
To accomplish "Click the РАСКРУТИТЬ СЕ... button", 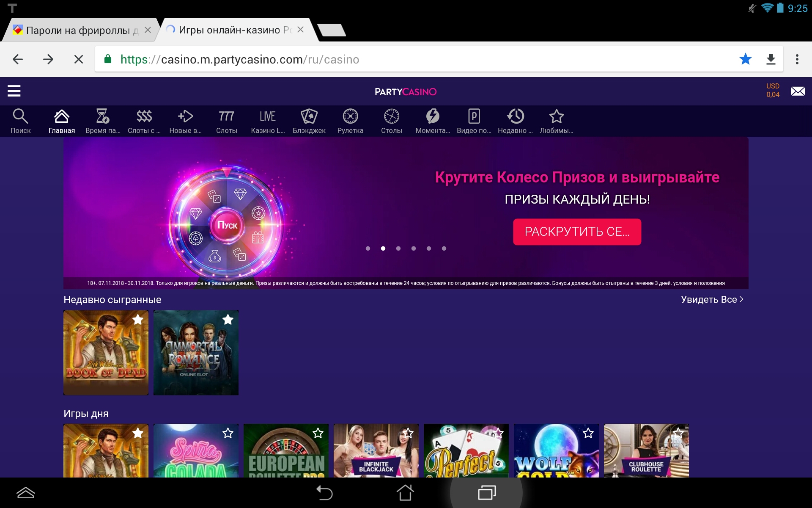I will point(577,232).
